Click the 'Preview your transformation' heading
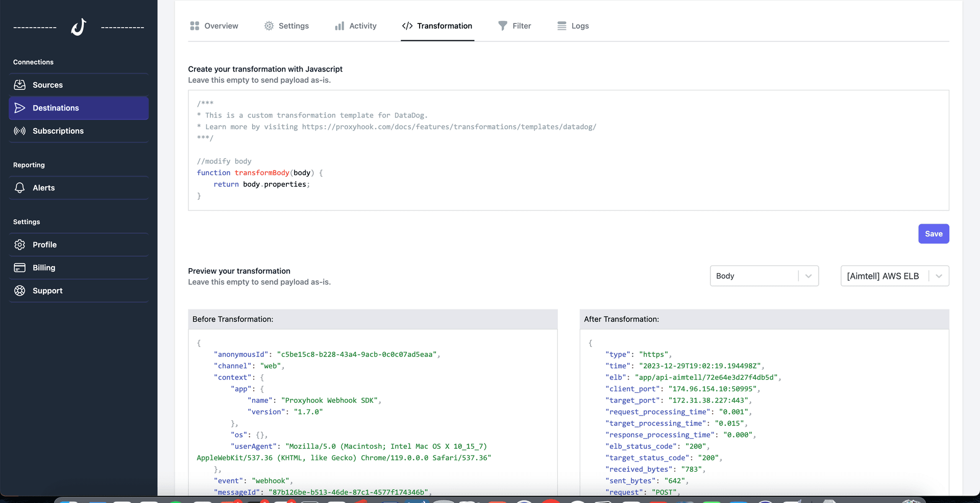Viewport: 980px width, 503px height. pos(239,271)
